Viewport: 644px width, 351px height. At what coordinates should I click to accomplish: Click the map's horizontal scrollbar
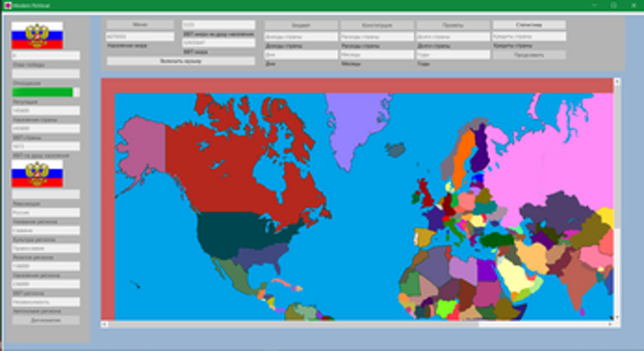point(359,324)
